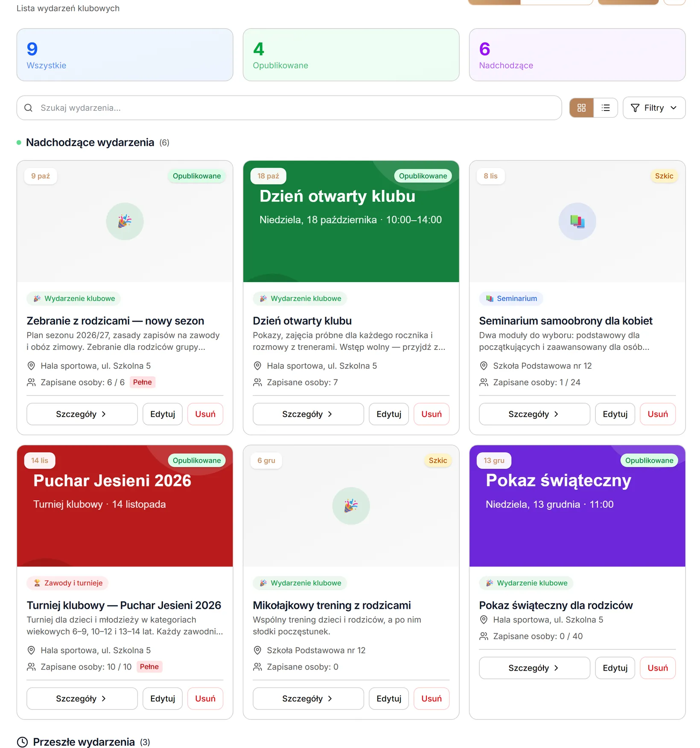The width and height of the screenshot is (700, 748).
Task: Click the clock icon beside Przeszłe wydarzenia
Action: pyautogui.click(x=22, y=742)
